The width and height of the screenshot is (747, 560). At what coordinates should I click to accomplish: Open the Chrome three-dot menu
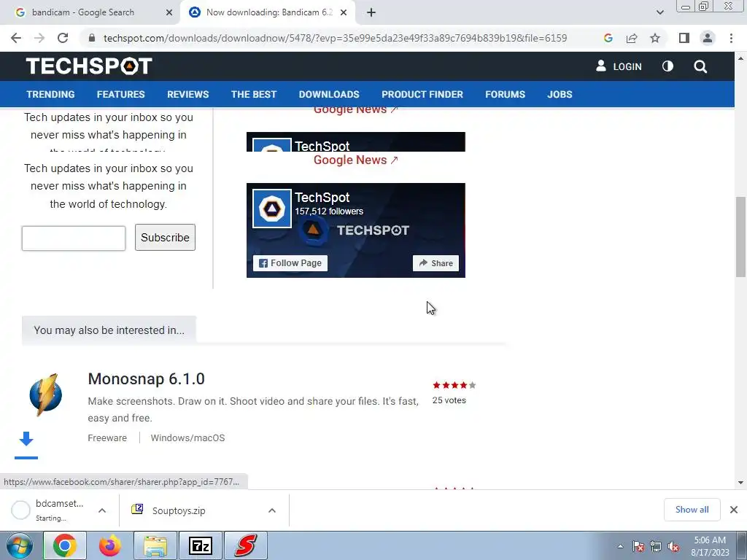(731, 38)
